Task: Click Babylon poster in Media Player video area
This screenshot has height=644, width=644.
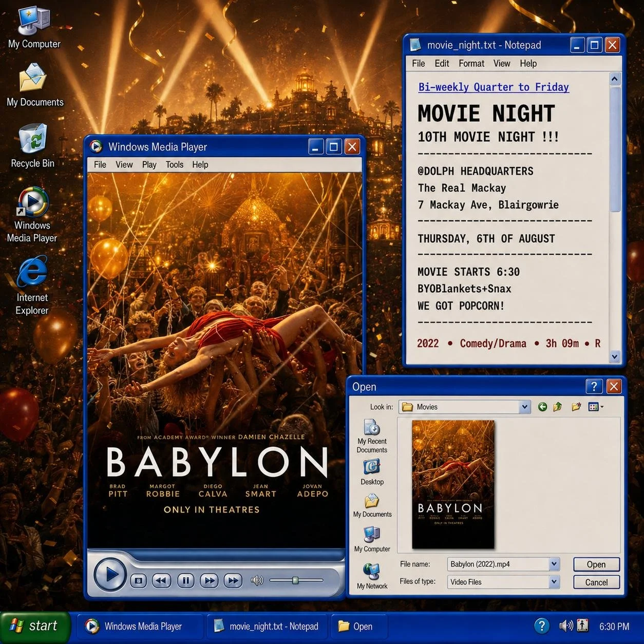Action: (225, 361)
